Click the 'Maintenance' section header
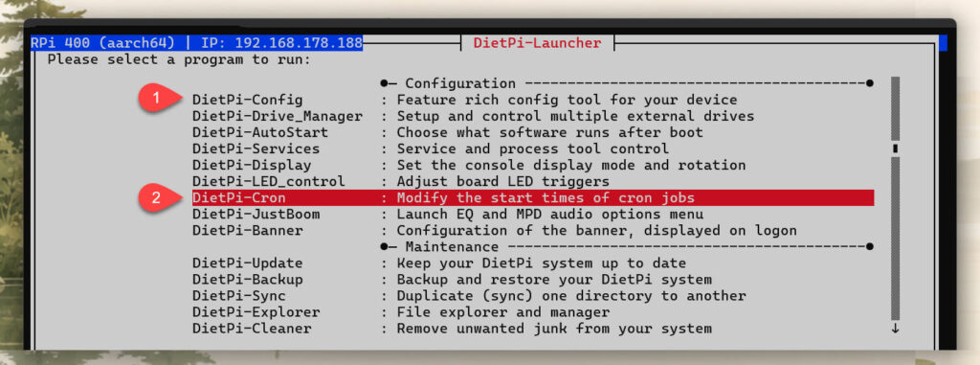The image size is (980, 365). [452, 246]
